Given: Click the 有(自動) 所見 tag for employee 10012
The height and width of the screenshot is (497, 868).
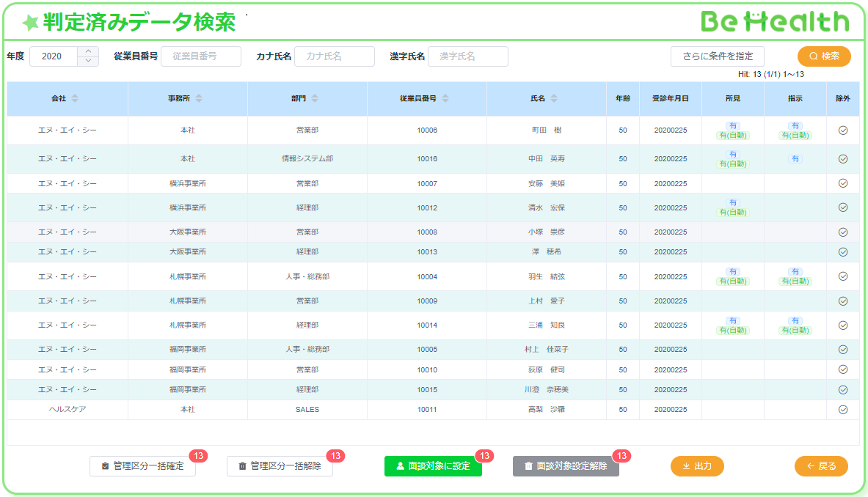Looking at the screenshot, I should 732,213.
